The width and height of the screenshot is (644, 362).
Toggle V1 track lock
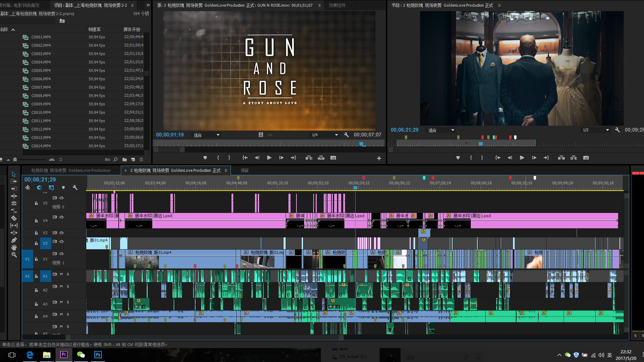[36, 259]
